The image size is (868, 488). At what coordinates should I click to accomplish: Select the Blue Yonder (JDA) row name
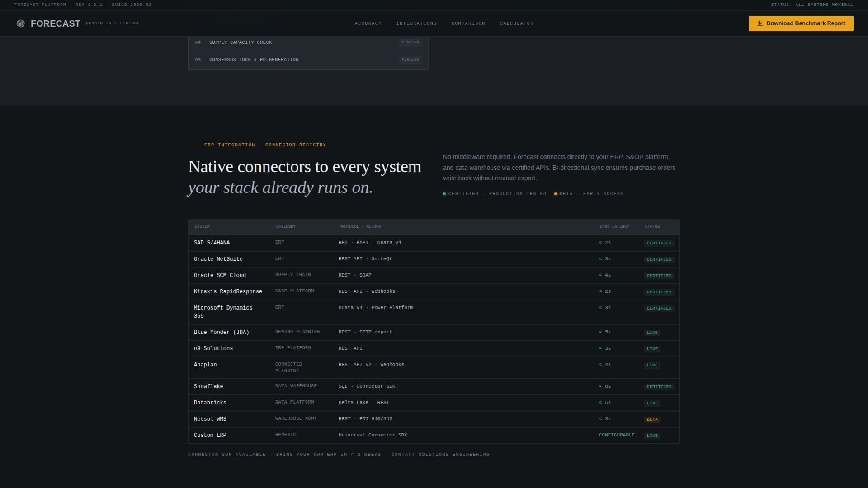(x=221, y=332)
